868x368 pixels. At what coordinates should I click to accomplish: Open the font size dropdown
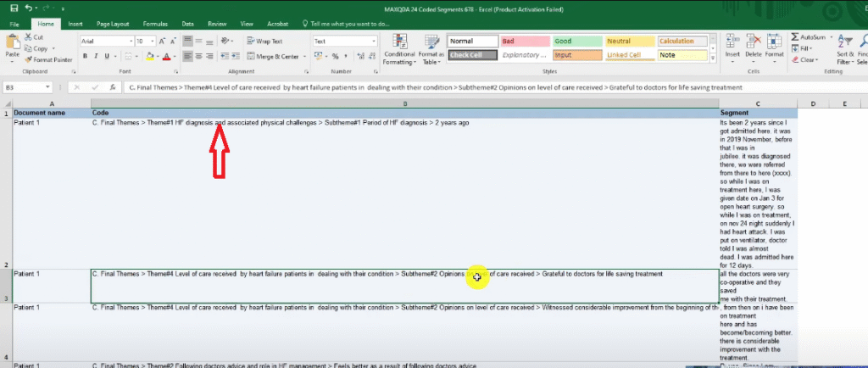coord(153,41)
